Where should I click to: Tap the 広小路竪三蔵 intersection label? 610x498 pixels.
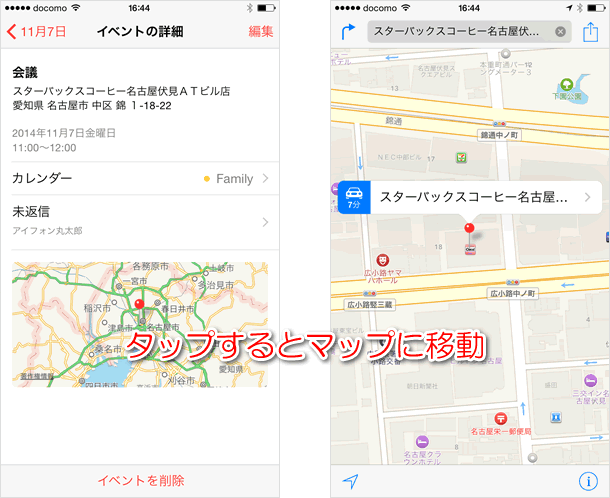pos(370,305)
